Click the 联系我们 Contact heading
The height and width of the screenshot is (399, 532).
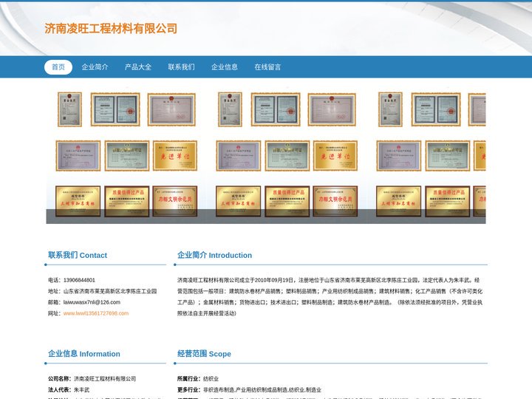pos(78,255)
